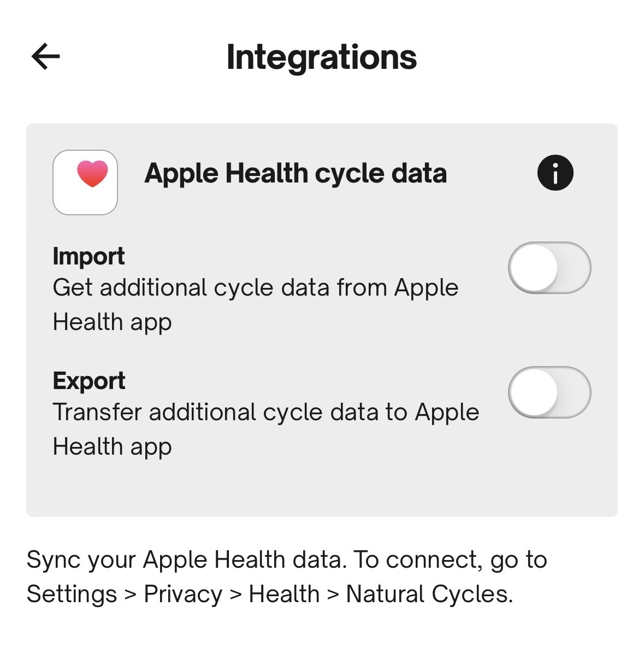Enable the Import cycle data toggle
The height and width of the screenshot is (659, 644).
(x=549, y=268)
